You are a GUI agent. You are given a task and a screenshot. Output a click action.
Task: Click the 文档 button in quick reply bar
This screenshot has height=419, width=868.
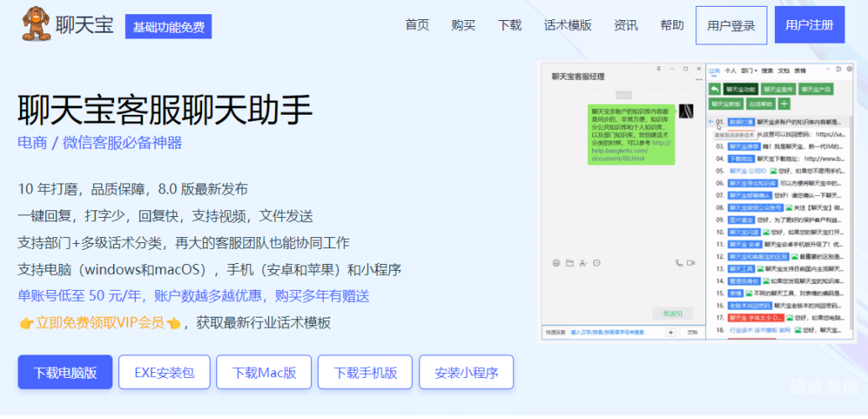tap(692, 332)
